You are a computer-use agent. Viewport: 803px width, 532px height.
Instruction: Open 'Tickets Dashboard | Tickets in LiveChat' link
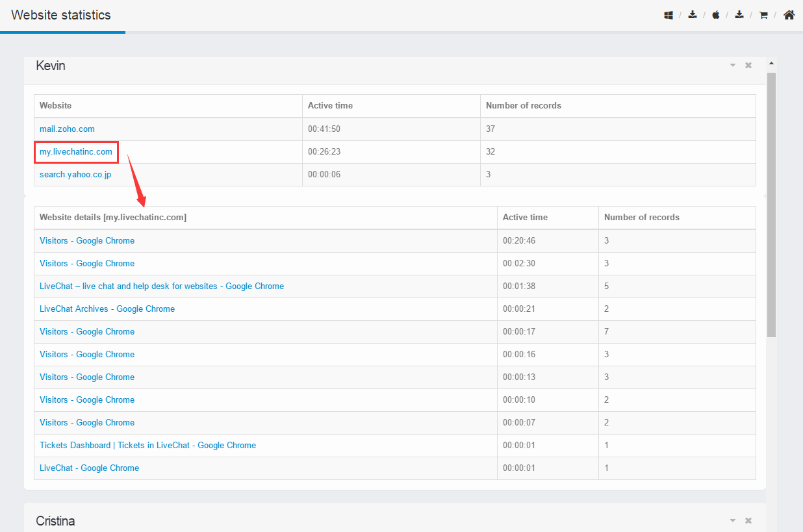(x=147, y=446)
